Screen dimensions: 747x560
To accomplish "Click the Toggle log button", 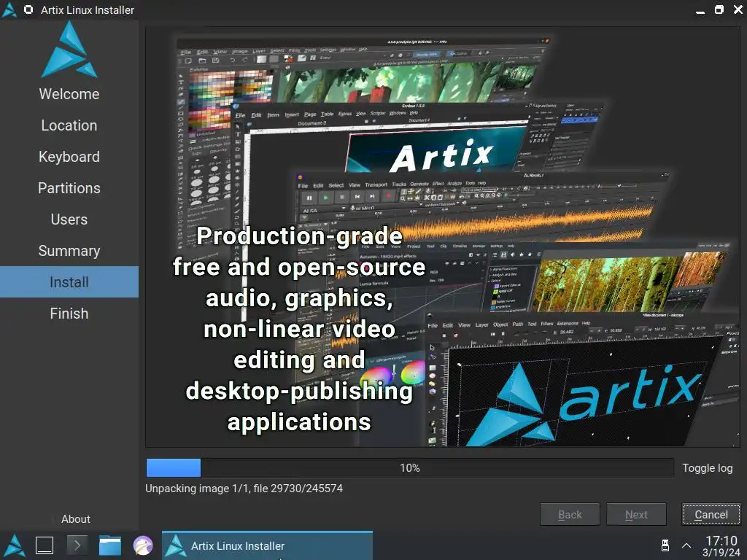I will pyautogui.click(x=708, y=468).
